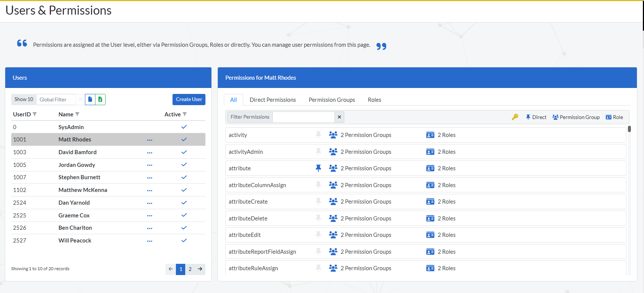This screenshot has width=644, height=293.
Task: Click the blue document export icon
Action: [90, 100]
